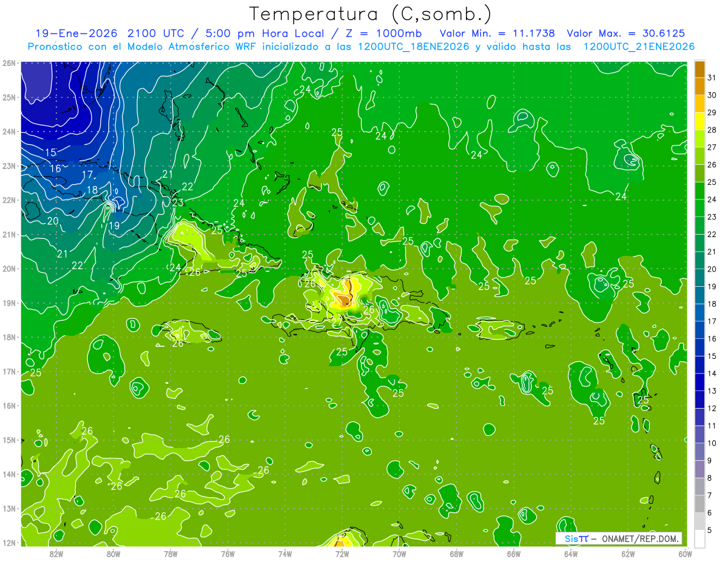The image size is (728, 562).
Task: Click the '16' contour label on the map
Action: [x=55, y=169]
